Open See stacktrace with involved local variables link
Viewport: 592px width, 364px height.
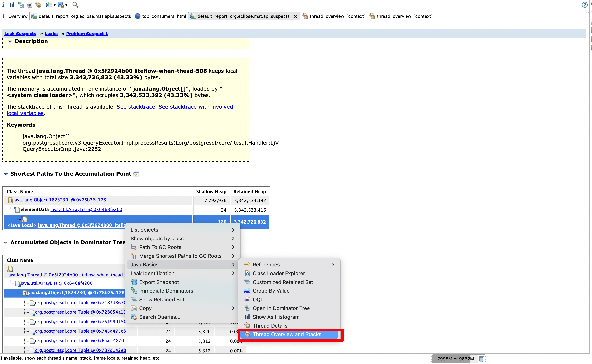tap(196, 107)
